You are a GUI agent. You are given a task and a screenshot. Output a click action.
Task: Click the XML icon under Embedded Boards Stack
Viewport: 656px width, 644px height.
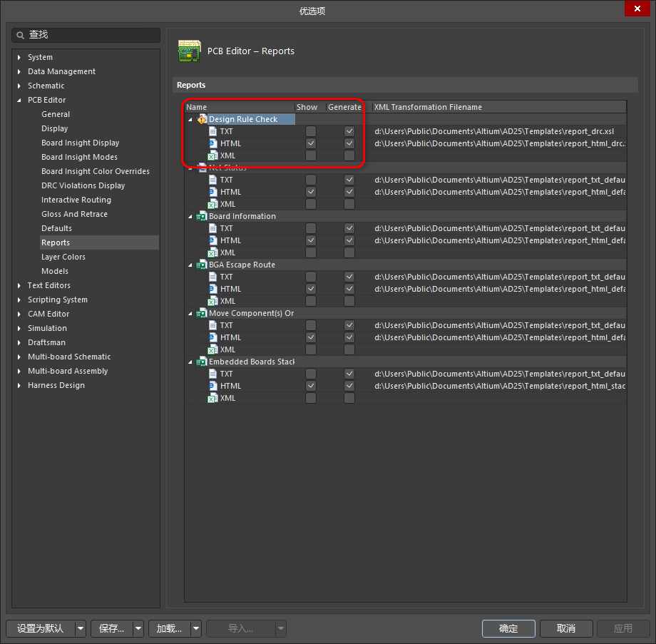point(213,399)
